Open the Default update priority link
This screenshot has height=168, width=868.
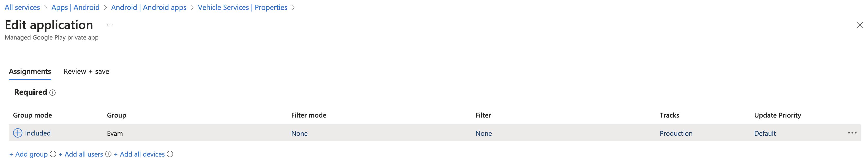click(765, 133)
